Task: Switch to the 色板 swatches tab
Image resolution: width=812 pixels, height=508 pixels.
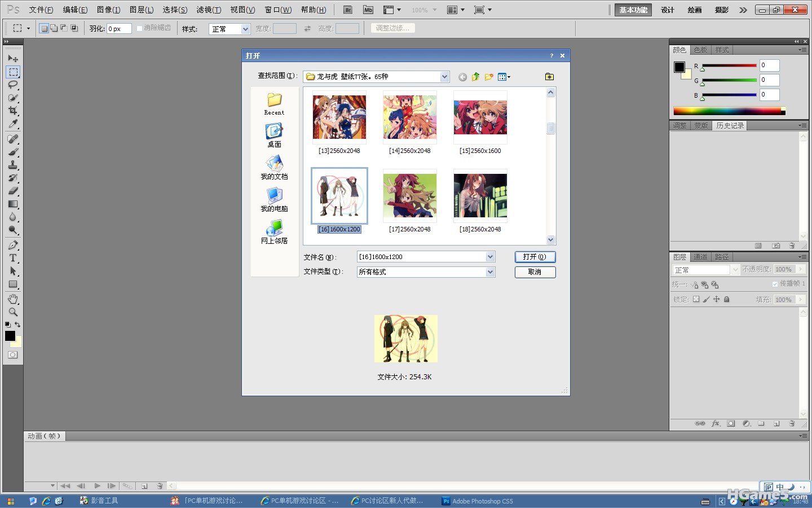Action: [x=700, y=50]
